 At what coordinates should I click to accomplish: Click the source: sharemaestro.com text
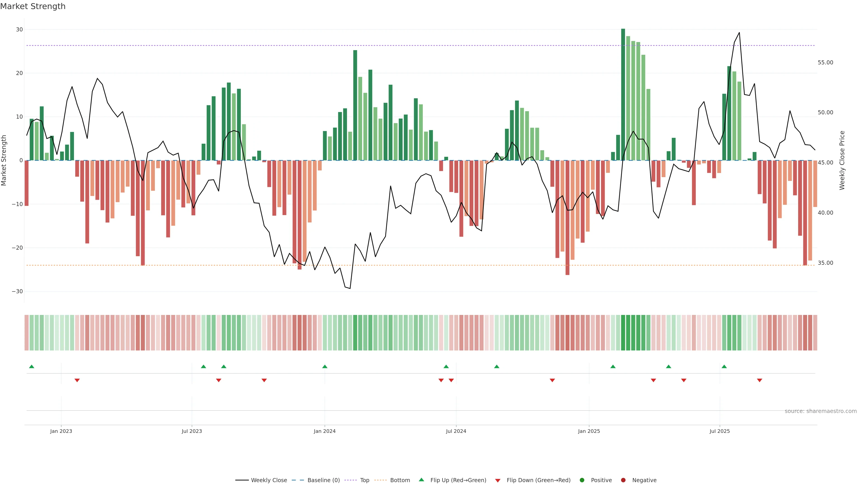[x=821, y=411]
